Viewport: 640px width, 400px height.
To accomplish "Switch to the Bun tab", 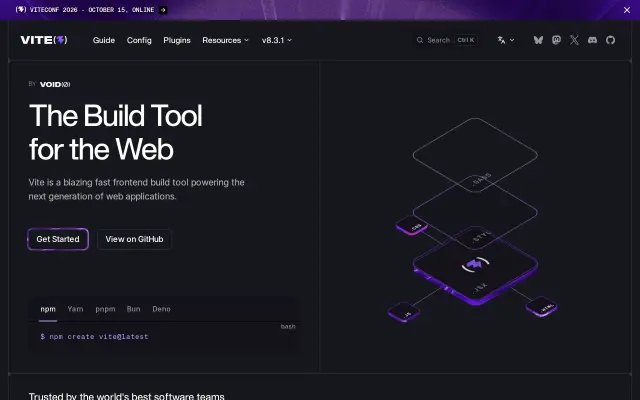I will [x=133, y=309].
